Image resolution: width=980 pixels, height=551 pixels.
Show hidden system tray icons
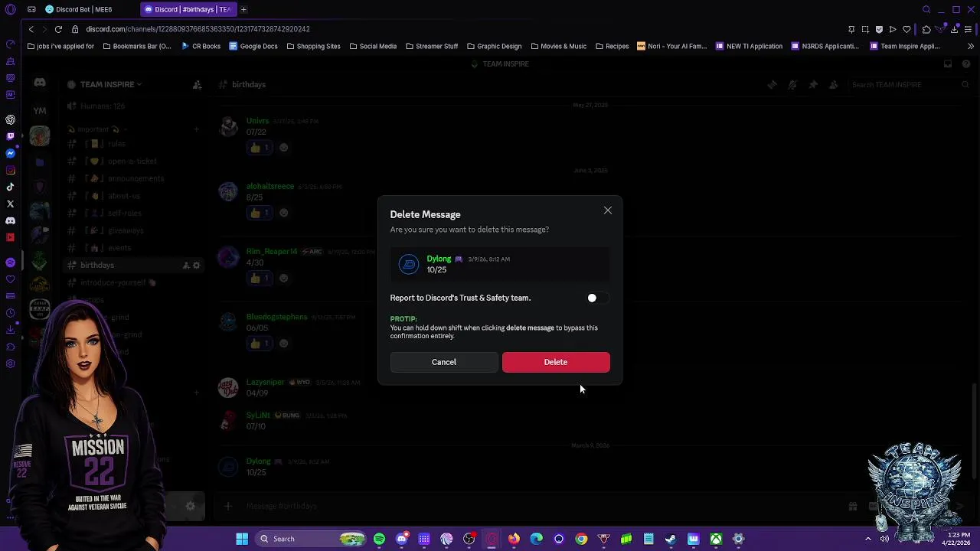point(868,539)
